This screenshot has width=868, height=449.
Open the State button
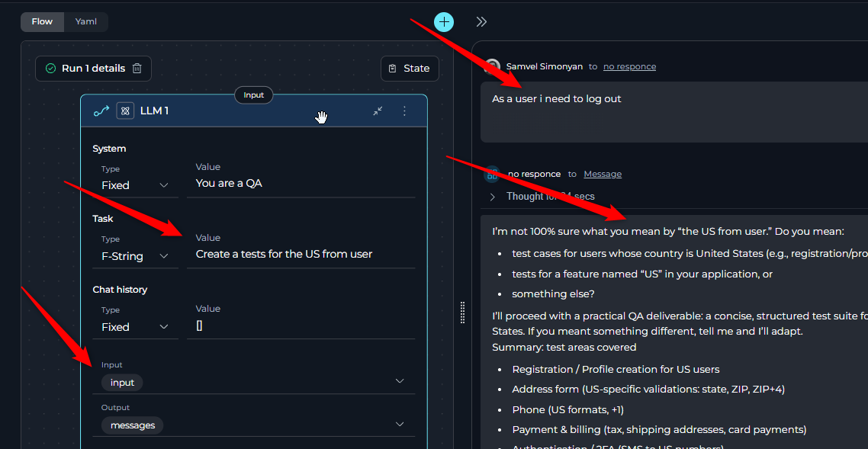tap(410, 69)
